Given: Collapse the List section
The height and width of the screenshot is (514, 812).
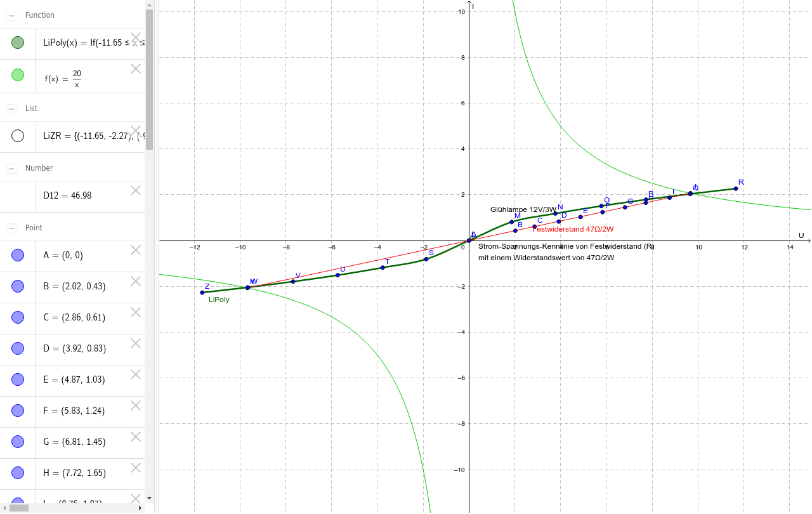Looking at the screenshot, I should pos(10,109).
